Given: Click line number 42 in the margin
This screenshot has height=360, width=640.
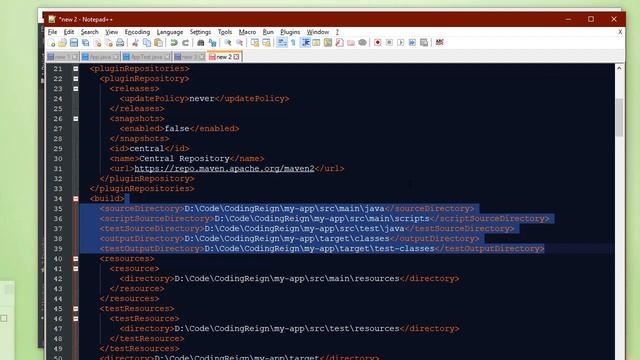Looking at the screenshot, I should (58, 279).
